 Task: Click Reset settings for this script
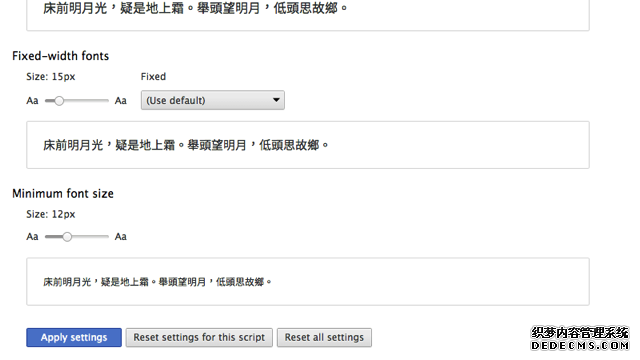pyautogui.click(x=199, y=338)
